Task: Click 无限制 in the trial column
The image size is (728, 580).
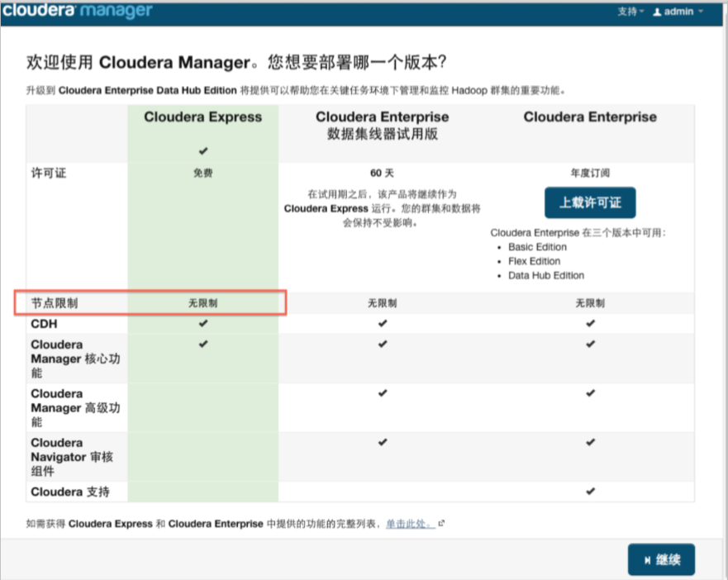Action: 382,303
